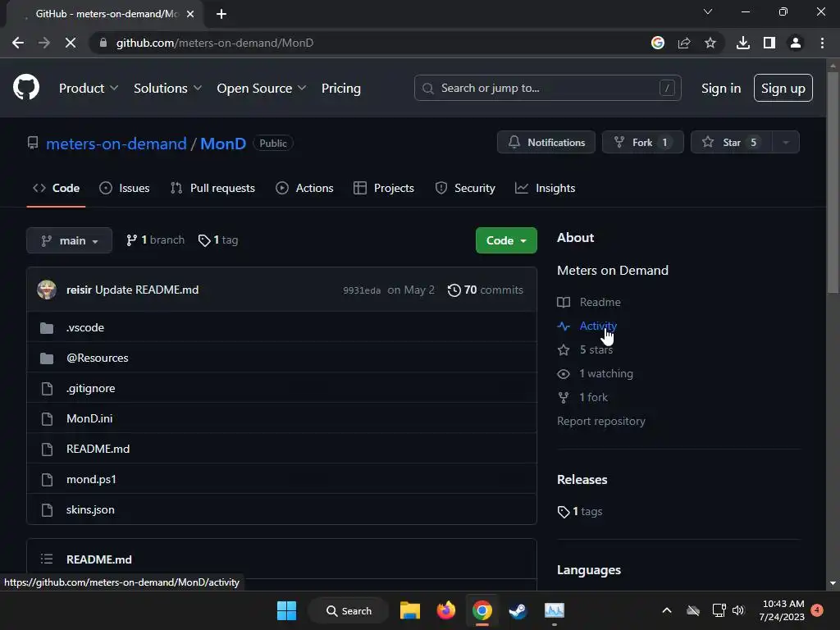Switch to the Pull requests tab

[212, 188]
